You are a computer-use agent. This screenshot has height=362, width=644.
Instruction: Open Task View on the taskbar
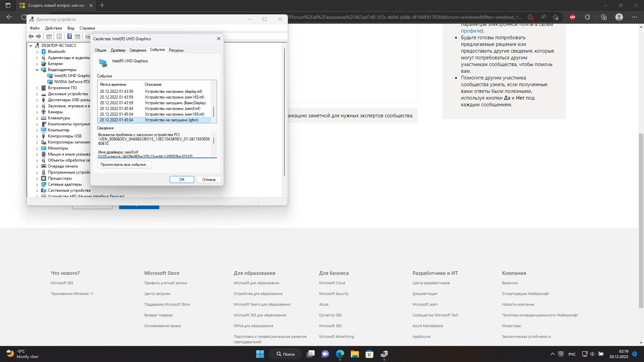click(311, 354)
